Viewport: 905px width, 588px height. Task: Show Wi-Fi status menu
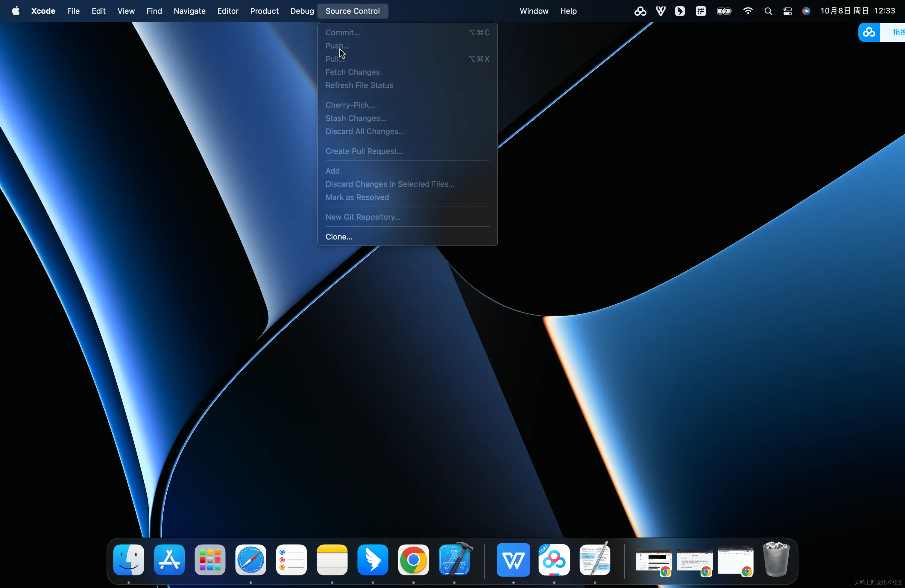coord(748,11)
